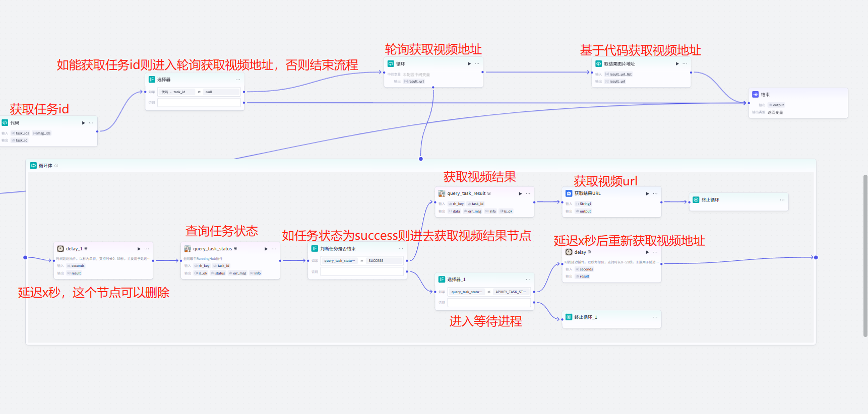Click the err_msg output tag on query_task_status
The width and height of the screenshot is (868, 414).
click(x=237, y=273)
